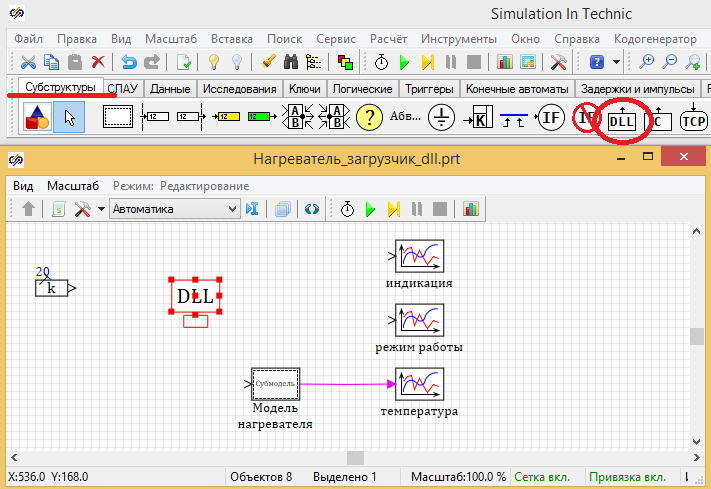
Task: Pick the dashed-rectangle submodel block
Action: click(118, 117)
